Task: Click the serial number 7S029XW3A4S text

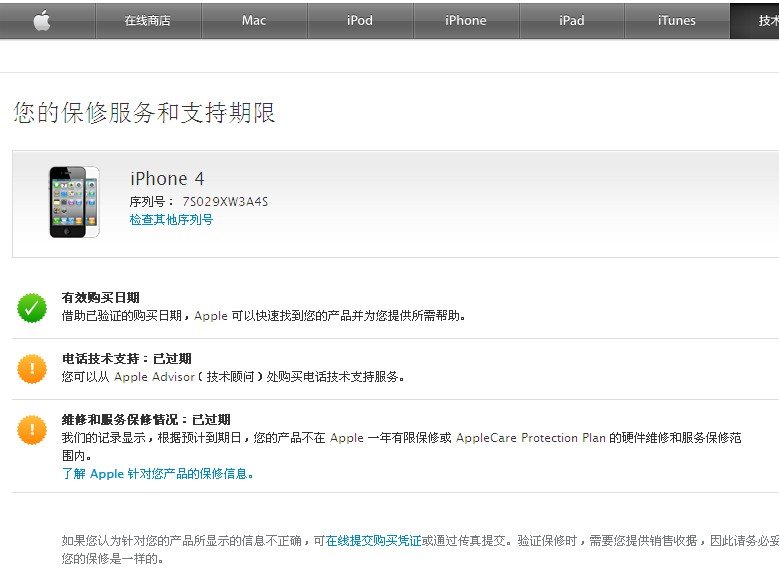Action: click(x=225, y=202)
